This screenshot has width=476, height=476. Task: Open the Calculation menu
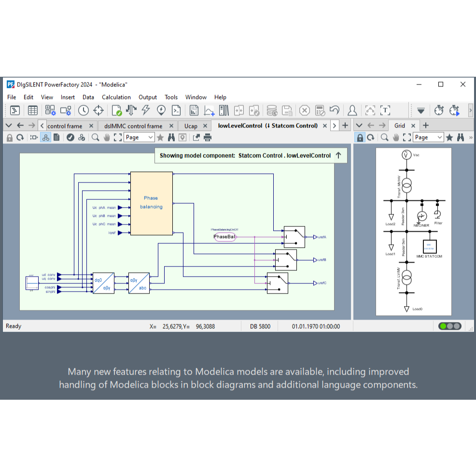pyautogui.click(x=116, y=97)
